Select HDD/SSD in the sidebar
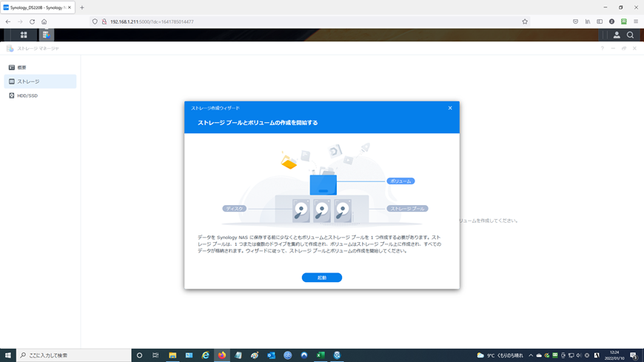Screen dimensions: 644x362 pos(40,95)
